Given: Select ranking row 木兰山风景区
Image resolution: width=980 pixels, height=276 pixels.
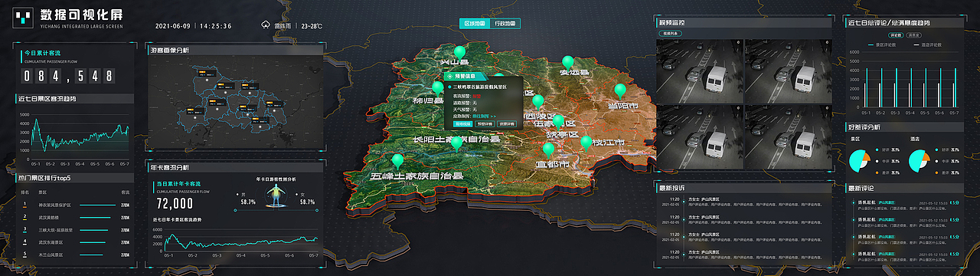Looking at the screenshot, I should (75, 254).
